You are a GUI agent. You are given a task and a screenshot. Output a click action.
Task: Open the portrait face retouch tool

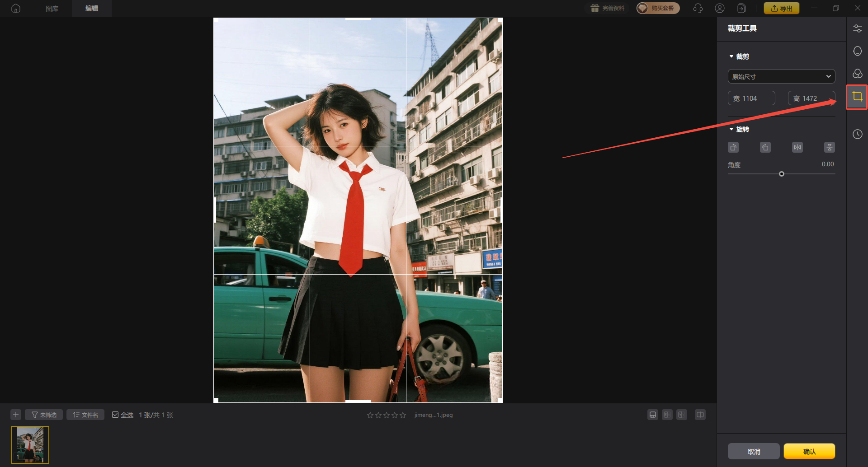(857, 51)
